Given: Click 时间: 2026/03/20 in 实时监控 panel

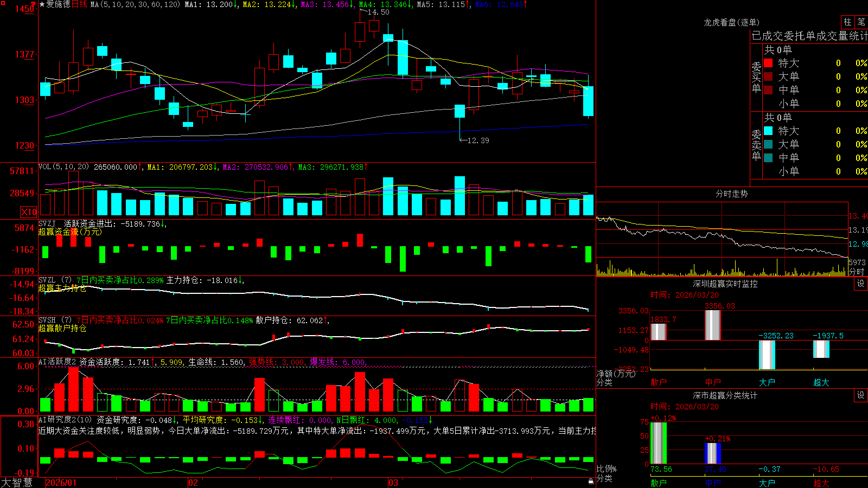Looking at the screenshot, I should tap(685, 295).
